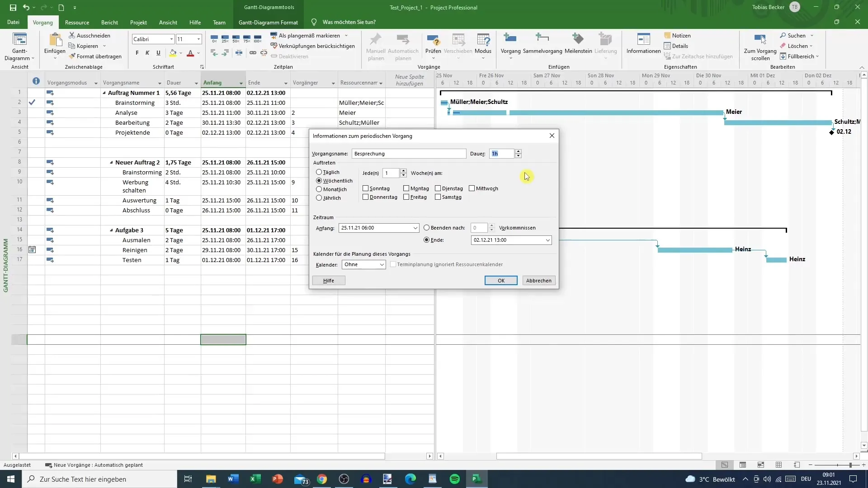Click the Undo arrow in quick access

click(26, 7)
